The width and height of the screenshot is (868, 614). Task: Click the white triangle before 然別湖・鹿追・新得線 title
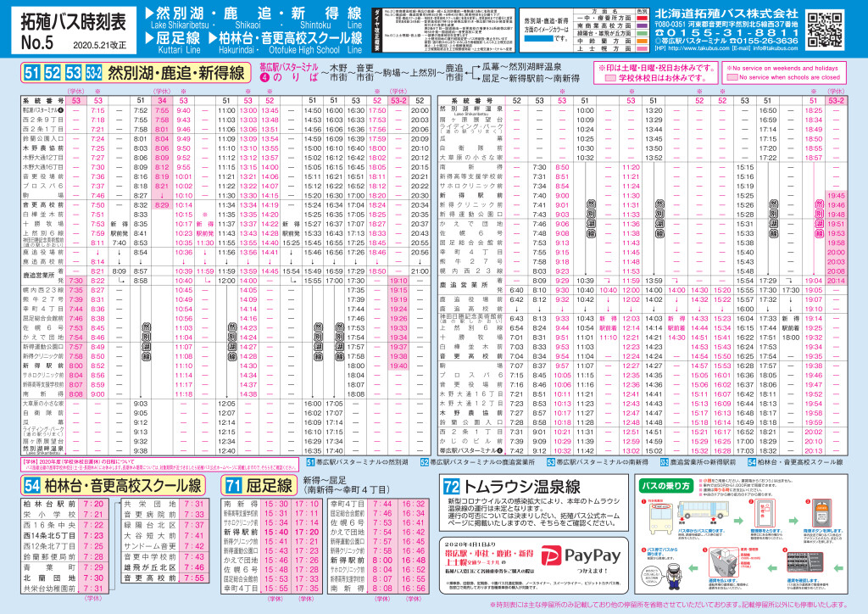pyautogui.click(x=149, y=13)
